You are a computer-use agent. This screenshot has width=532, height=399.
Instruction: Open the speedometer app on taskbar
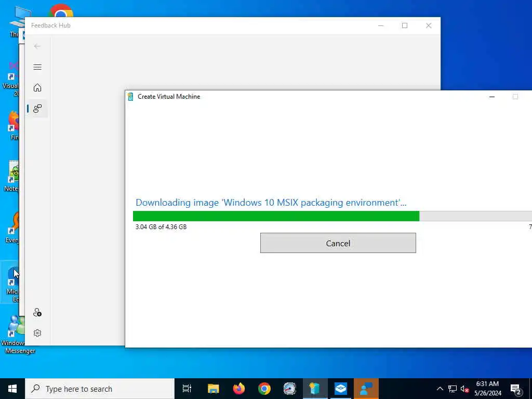coord(290,389)
